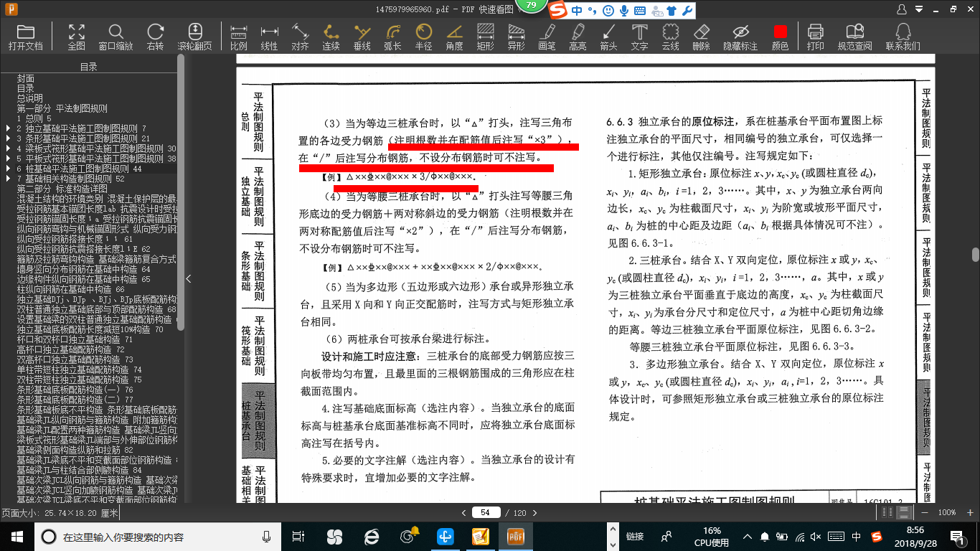
Task: Zoom out with the minus button
Action: click(x=923, y=512)
